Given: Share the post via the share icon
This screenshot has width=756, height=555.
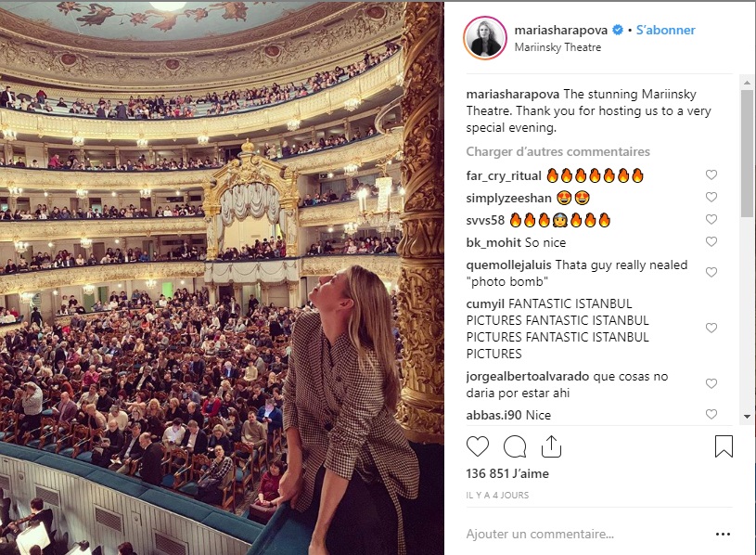Looking at the screenshot, I should (551, 446).
